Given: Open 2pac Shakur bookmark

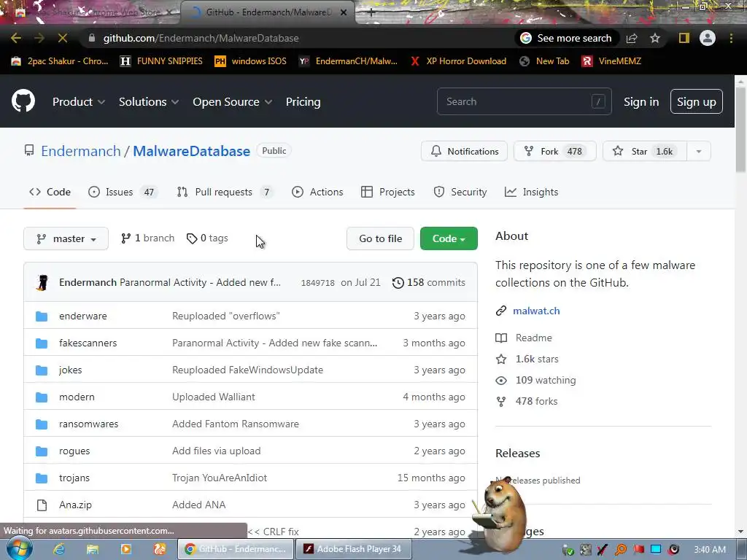Looking at the screenshot, I should [60, 61].
